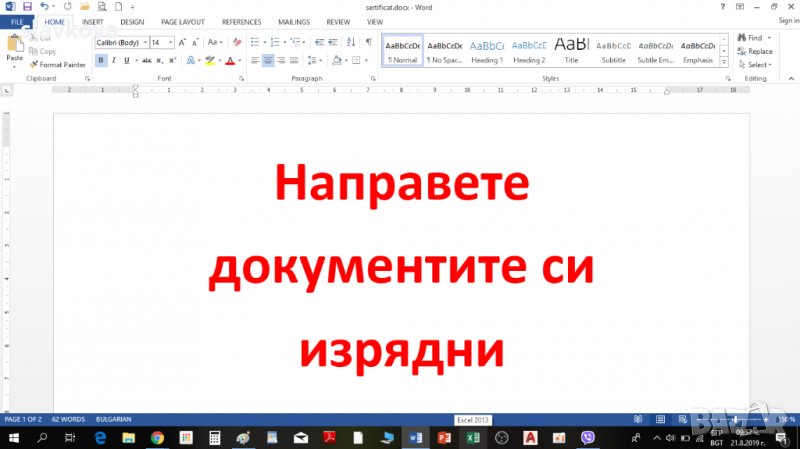The width and height of the screenshot is (800, 449).
Task: Toggle Italic formatting
Action: pyautogui.click(x=113, y=60)
